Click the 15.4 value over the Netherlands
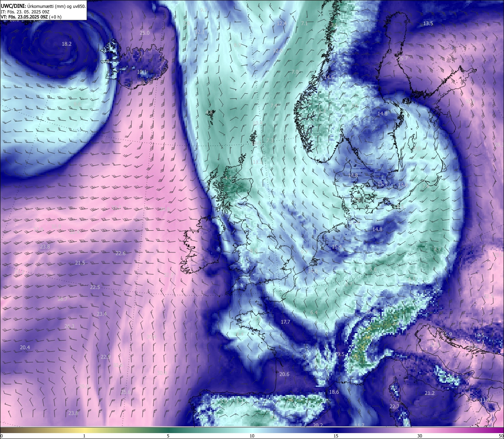 click(337, 247)
